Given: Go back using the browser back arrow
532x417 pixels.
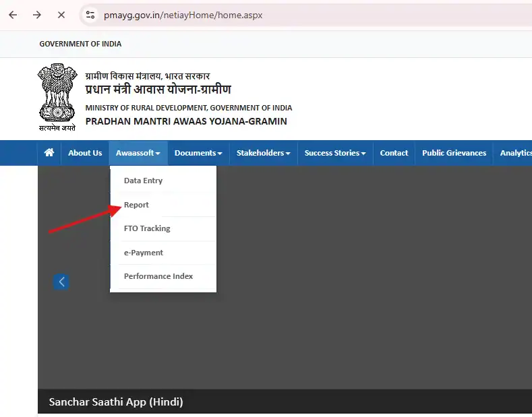Looking at the screenshot, I should coord(13,15).
